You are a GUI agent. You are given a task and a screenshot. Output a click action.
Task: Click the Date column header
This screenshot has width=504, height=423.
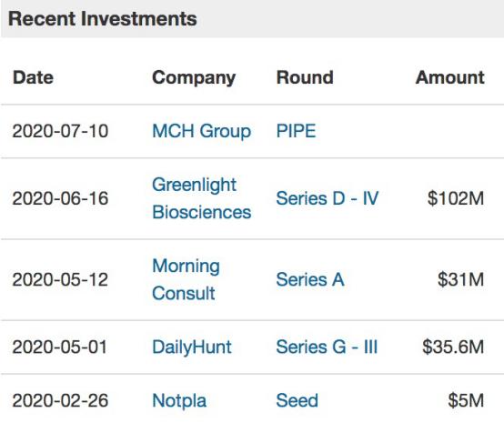click(33, 77)
